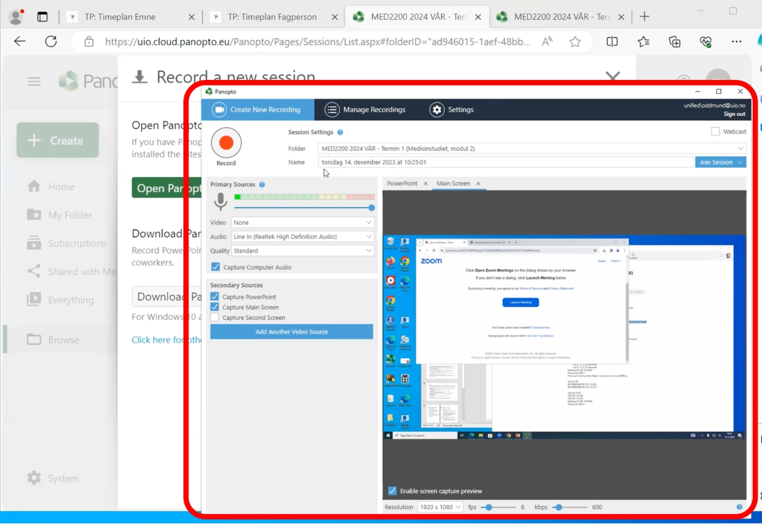Image resolution: width=762 pixels, height=532 pixels.
Task: Close the PowerPoint preview tab
Action: [x=426, y=184]
